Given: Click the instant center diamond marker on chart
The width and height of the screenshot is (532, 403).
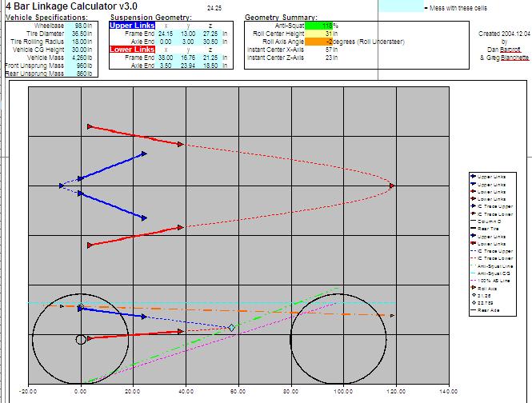Looking at the screenshot, I should [x=231, y=327].
